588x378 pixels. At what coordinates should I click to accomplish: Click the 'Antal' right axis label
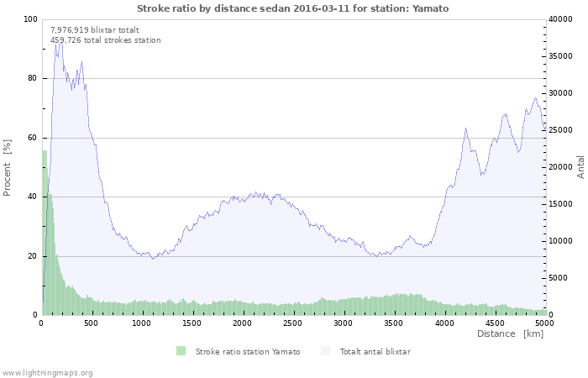click(x=580, y=166)
